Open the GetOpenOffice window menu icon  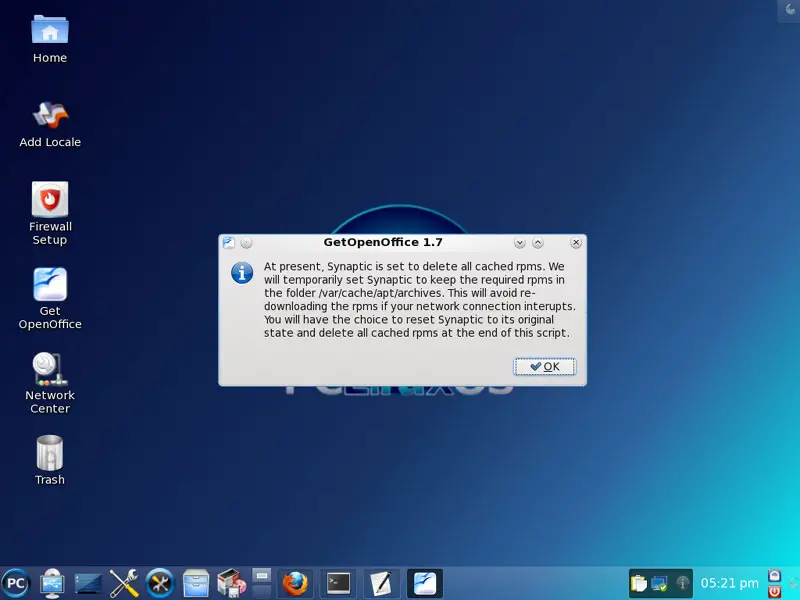pyautogui.click(x=229, y=243)
